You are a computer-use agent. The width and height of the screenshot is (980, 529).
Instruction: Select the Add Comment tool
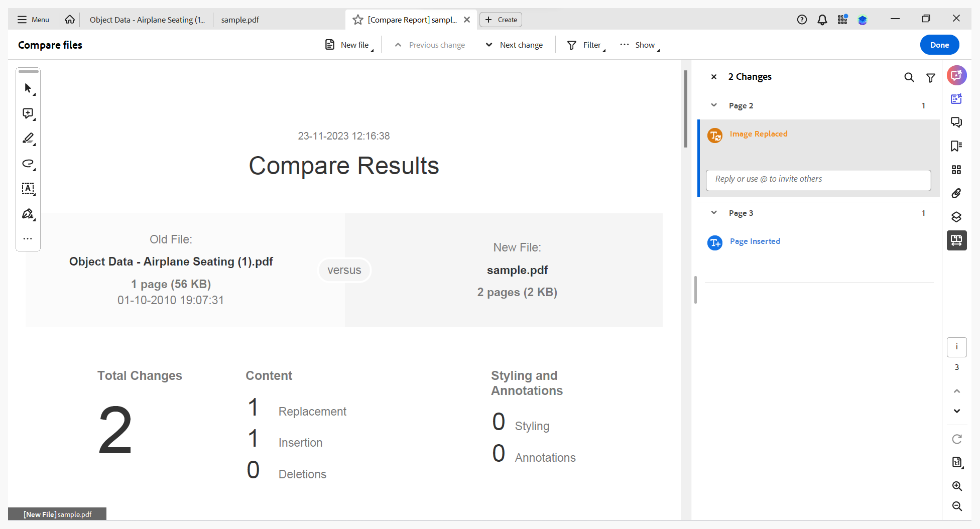point(28,113)
